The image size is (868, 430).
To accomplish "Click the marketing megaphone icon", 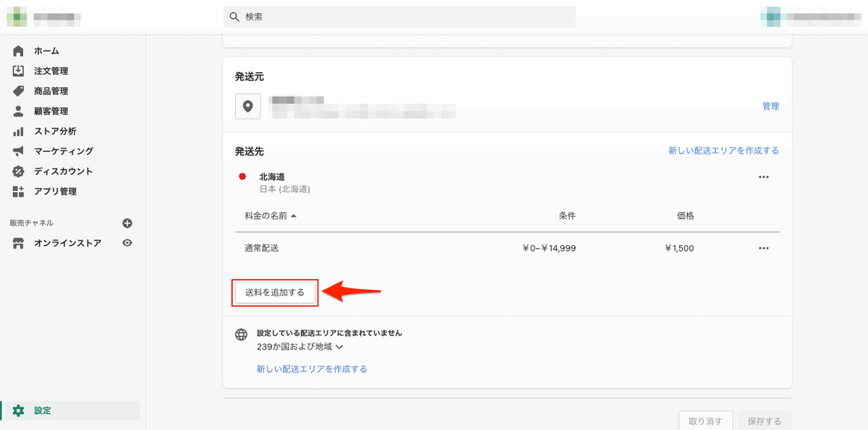I will 19,151.
